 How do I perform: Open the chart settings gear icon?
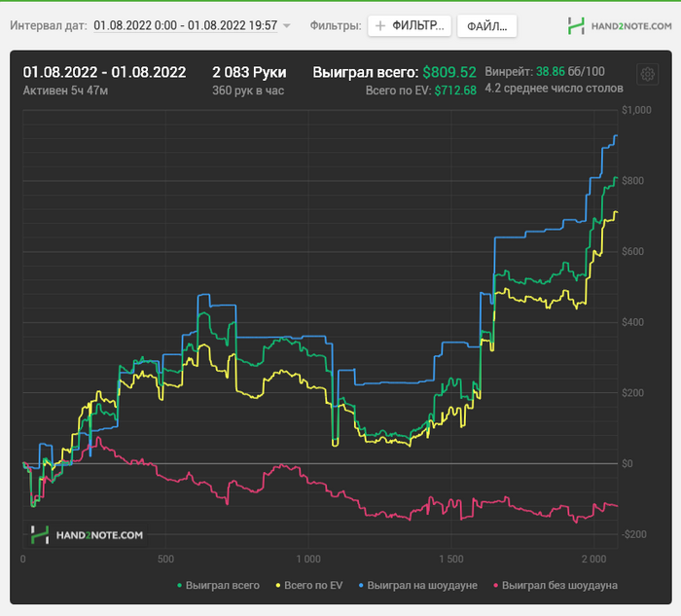tap(647, 74)
